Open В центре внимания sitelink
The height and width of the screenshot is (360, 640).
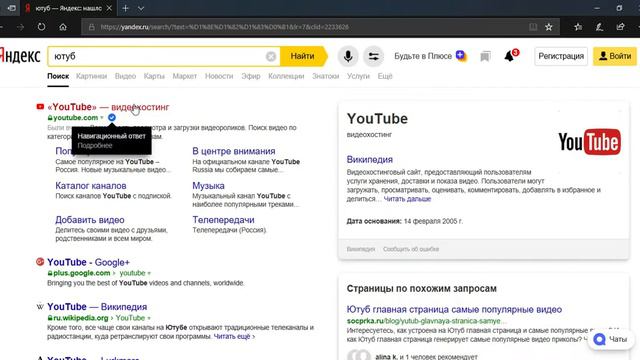[x=234, y=151]
